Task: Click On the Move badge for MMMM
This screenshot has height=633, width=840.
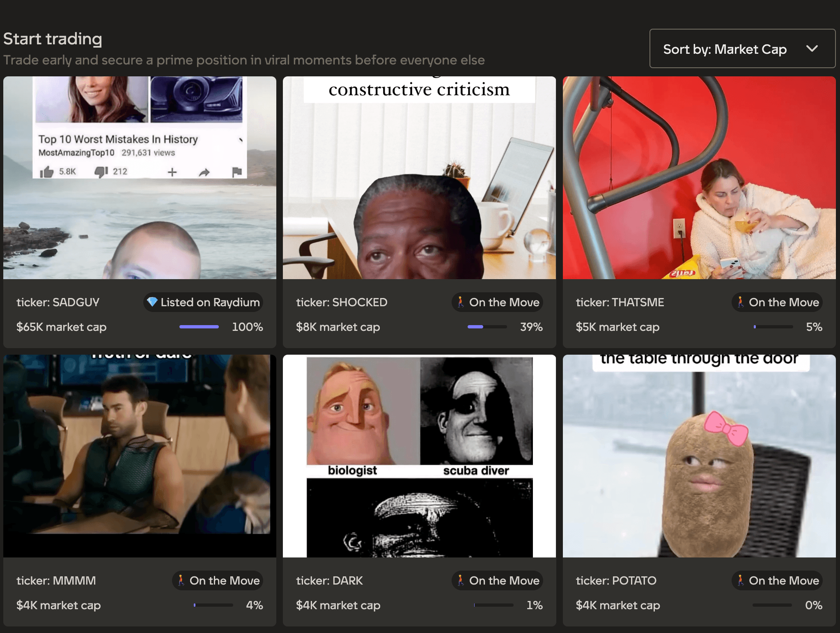Action: [218, 580]
